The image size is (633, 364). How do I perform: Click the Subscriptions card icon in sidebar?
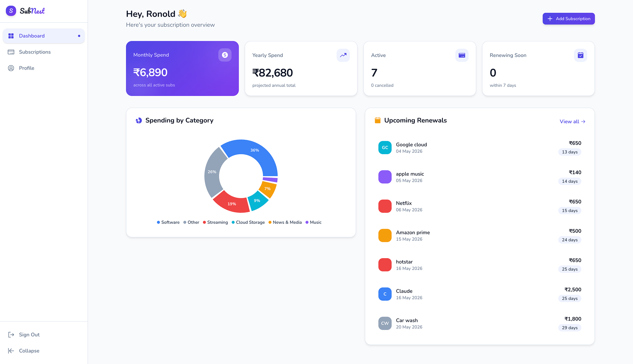pos(11,52)
